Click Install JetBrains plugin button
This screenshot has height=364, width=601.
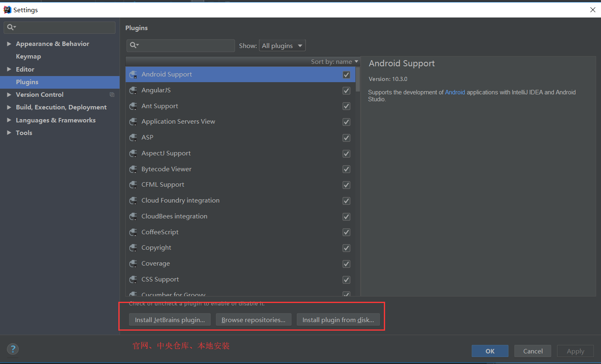click(170, 320)
